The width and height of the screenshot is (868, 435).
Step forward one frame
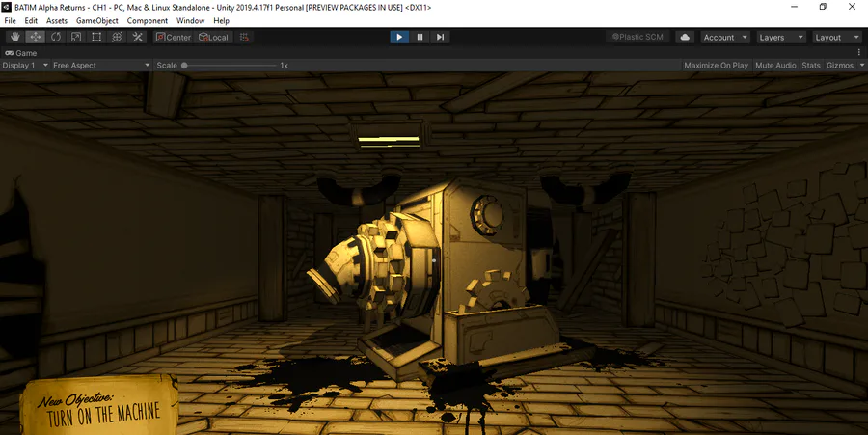pyautogui.click(x=440, y=37)
